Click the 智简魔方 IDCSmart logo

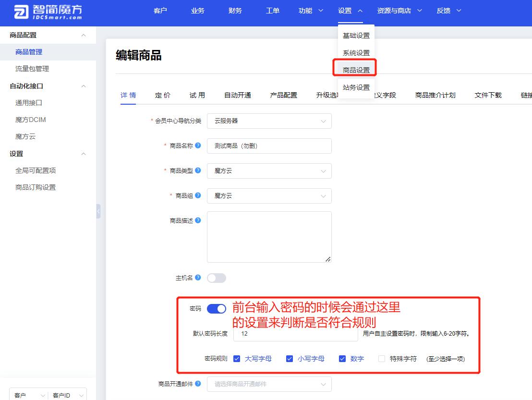tap(48, 12)
